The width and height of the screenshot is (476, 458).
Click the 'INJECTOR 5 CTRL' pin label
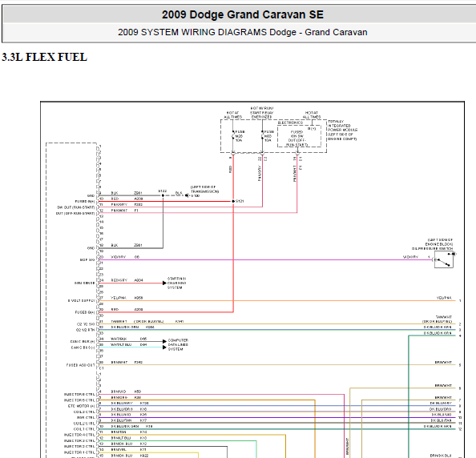click(79, 400)
